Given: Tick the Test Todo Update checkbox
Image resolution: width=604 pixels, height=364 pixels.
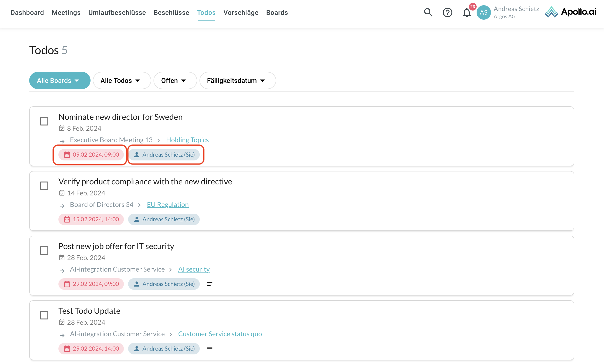Looking at the screenshot, I should click(x=44, y=315).
